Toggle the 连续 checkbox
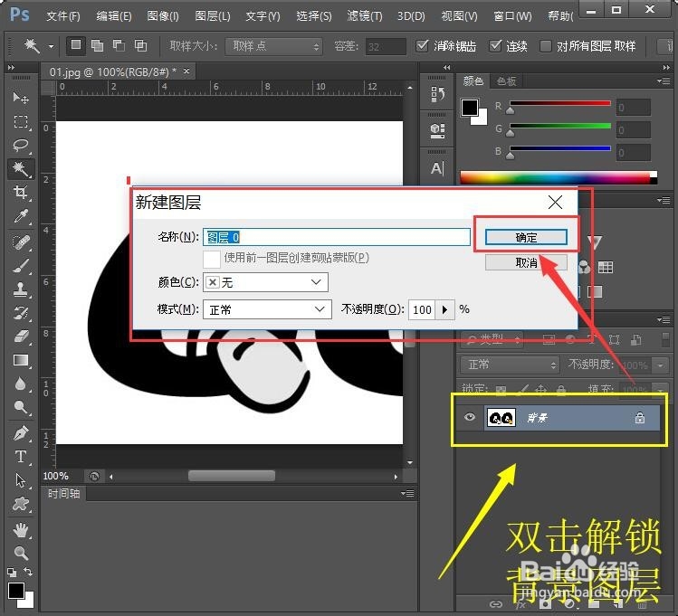 tap(495, 45)
